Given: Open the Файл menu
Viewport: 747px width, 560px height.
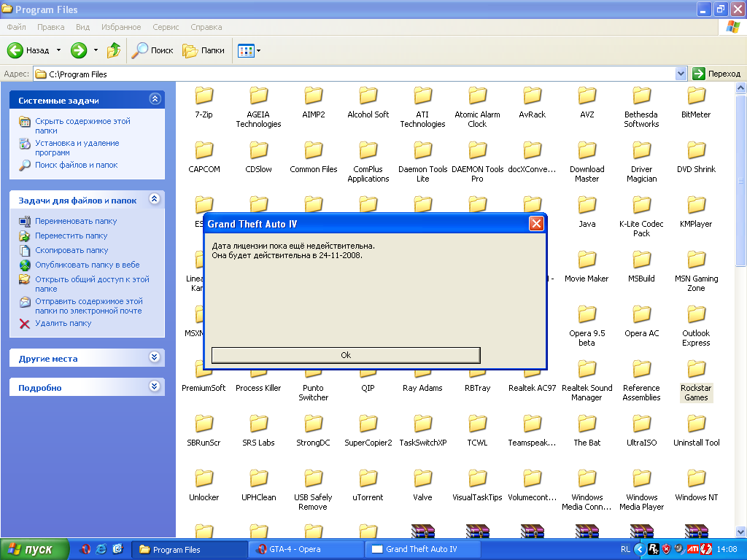Looking at the screenshot, I should [17, 27].
